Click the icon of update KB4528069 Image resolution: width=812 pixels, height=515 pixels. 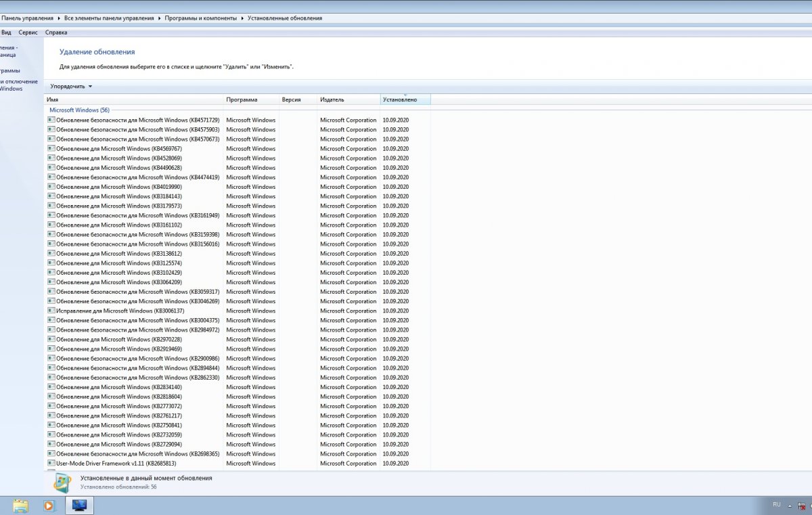pyautogui.click(x=51, y=158)
